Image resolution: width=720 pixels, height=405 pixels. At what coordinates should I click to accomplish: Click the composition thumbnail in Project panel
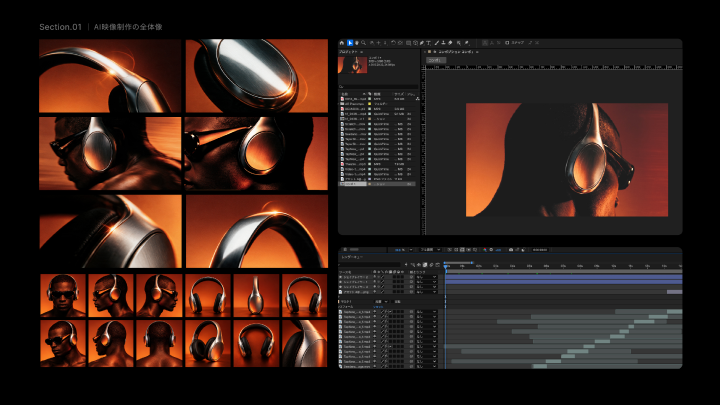(353, 65)
